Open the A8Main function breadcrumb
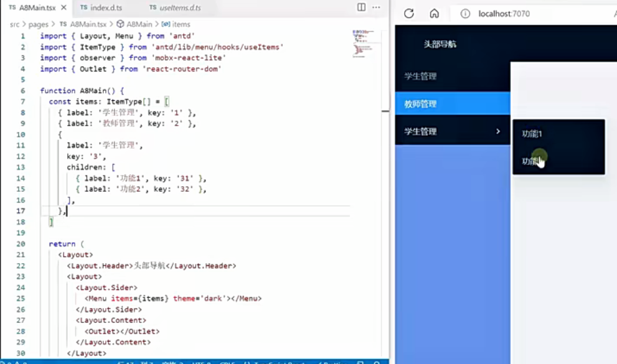 pos(139,24)
